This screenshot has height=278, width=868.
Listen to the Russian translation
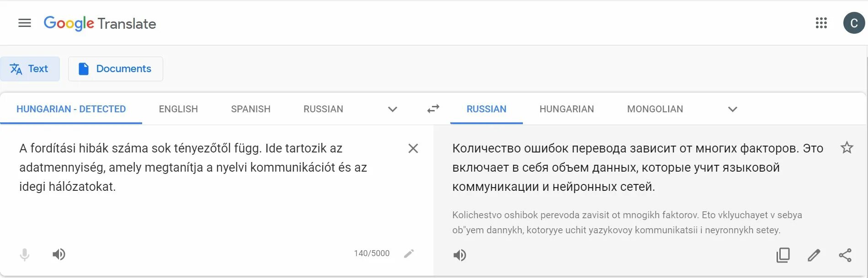pos(459,255)
